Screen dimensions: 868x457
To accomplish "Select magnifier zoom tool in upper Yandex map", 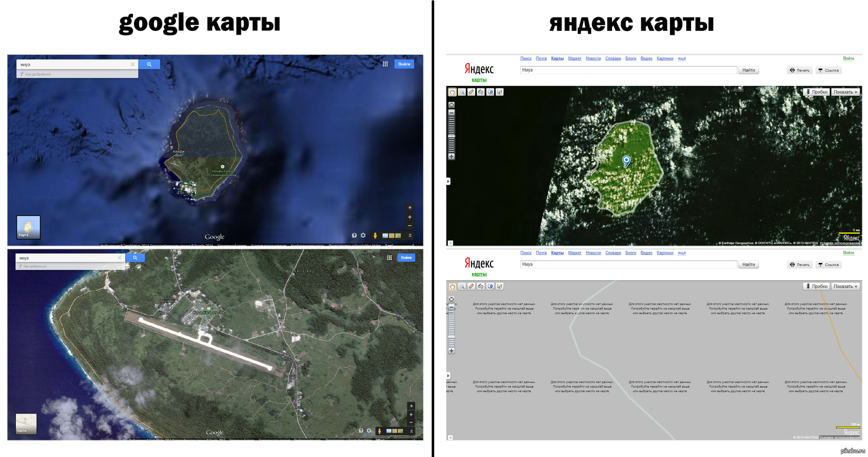I will [x=462, y=92].
